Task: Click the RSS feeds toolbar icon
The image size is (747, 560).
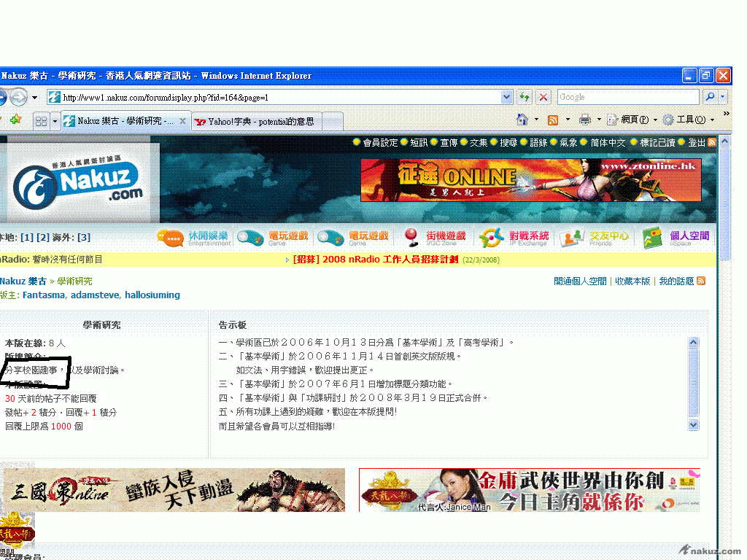Action: click(x=553, y=120)
